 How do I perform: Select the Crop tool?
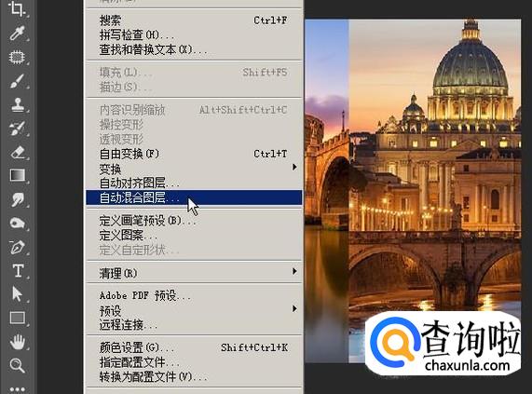pyautogui.click(x=17, y=9)
